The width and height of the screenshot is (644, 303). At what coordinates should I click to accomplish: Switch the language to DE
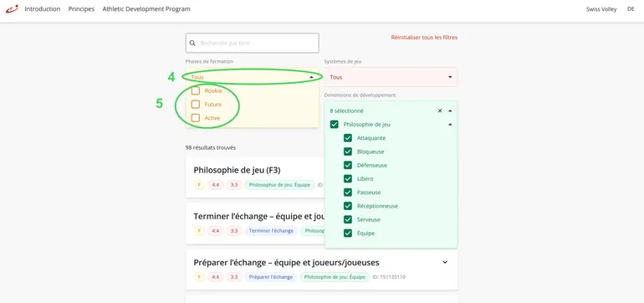point(631,8)
